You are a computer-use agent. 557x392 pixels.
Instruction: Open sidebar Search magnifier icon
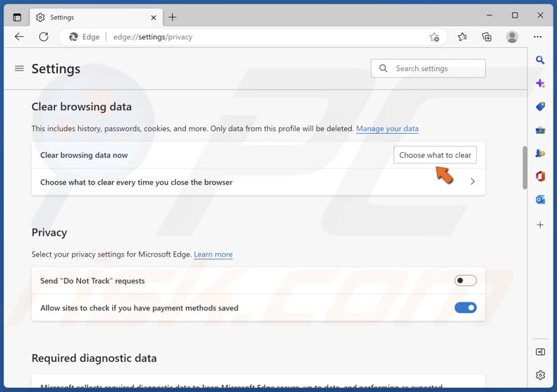pos(540,61)
